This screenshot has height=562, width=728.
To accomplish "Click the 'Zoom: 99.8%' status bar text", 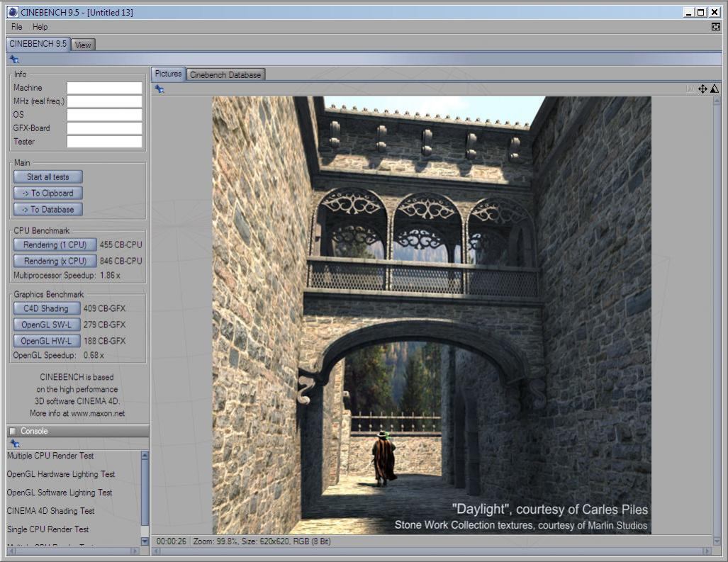I will 216,541.
